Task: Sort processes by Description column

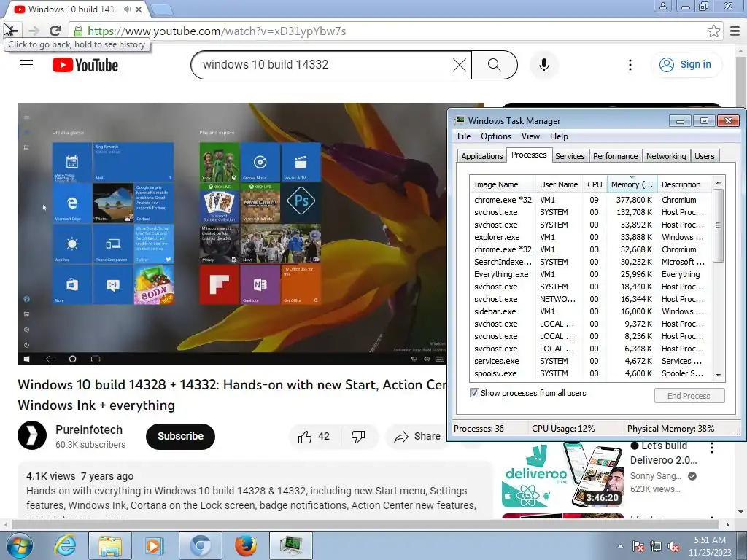Action: pyautogui.click(x=684, y=184)
